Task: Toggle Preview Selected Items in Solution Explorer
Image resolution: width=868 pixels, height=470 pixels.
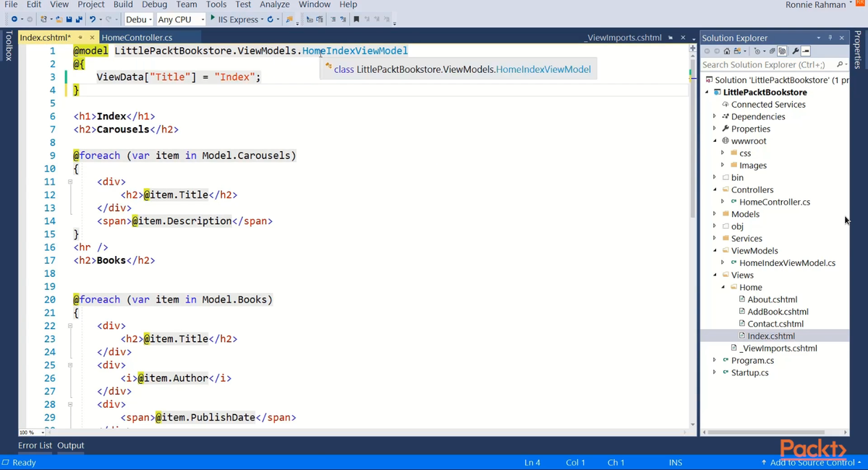Action: click(x=806, y=51)
